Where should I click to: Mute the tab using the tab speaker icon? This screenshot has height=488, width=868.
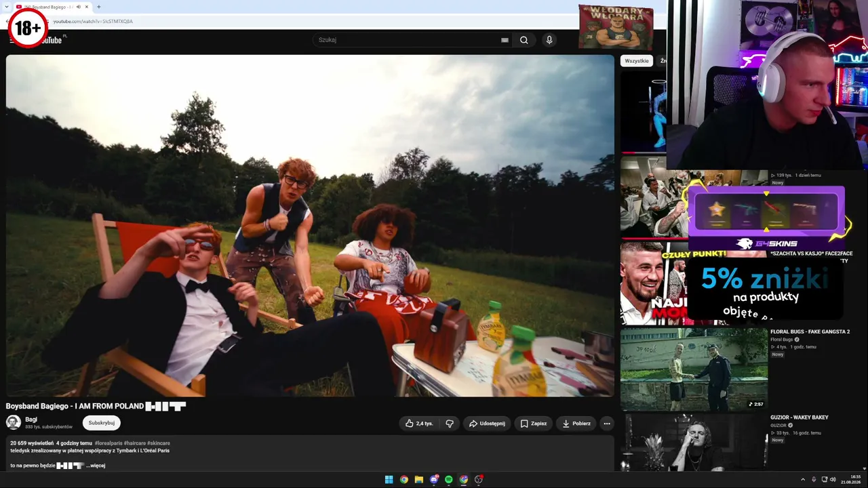coord(79,7)
